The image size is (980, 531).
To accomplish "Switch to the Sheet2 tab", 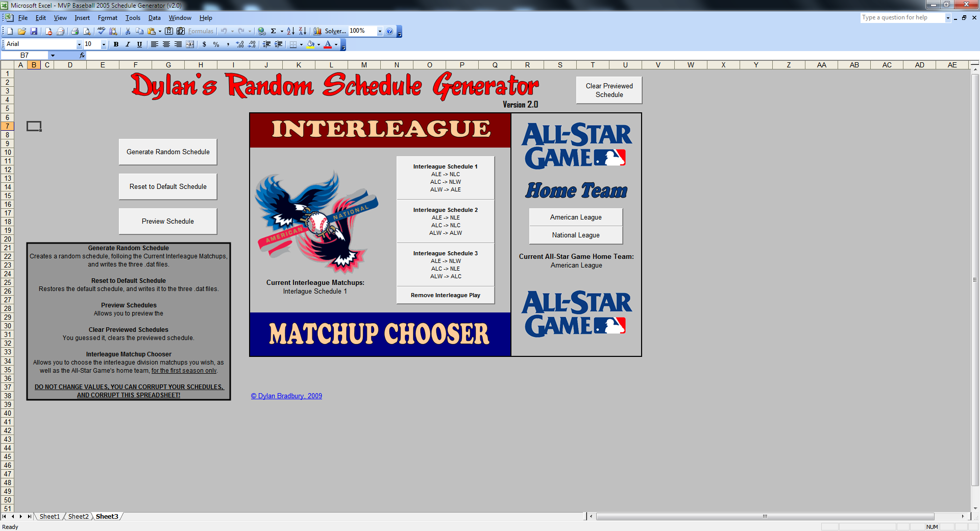I will tap(78, 517).
